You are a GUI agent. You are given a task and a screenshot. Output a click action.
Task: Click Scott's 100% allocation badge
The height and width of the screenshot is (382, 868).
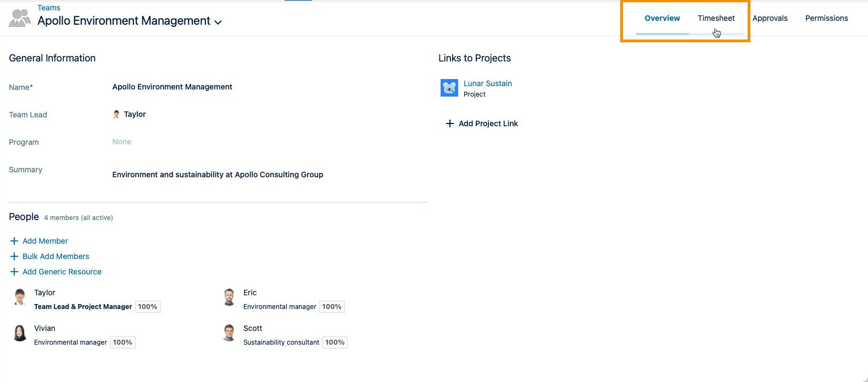[x=335, y=342]
